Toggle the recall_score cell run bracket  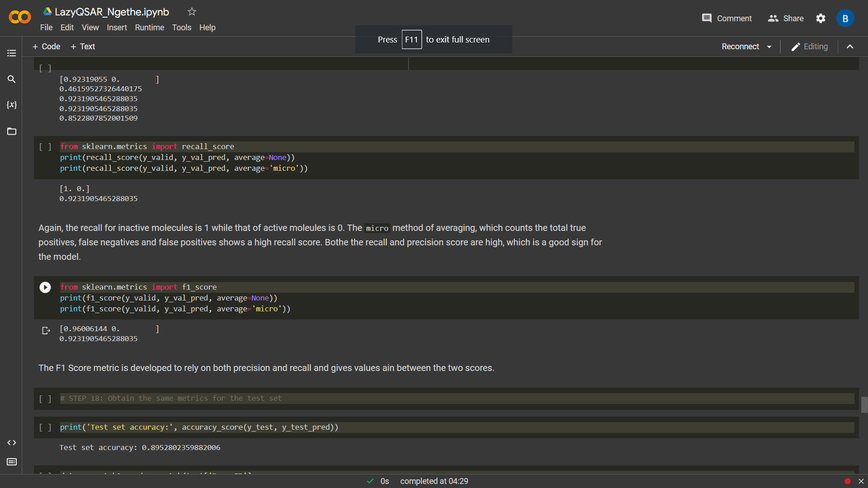[x=45, y=147]
